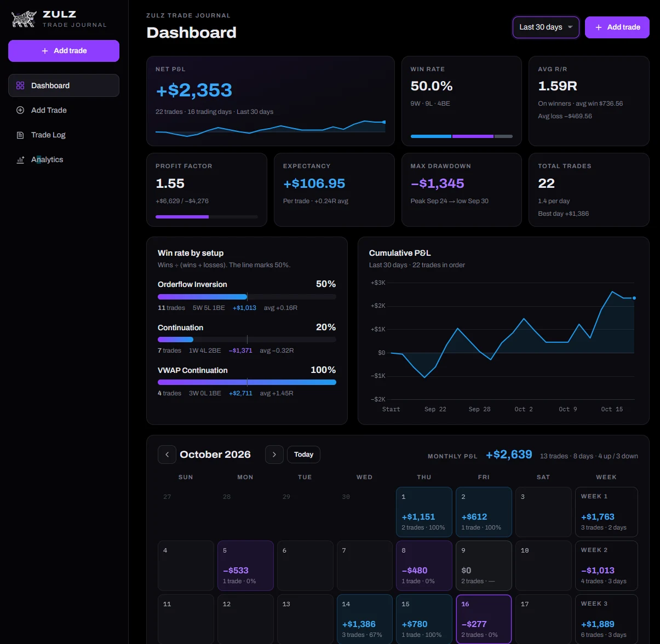Click 'Best day +$1,386' text
Viewport: 660px width, 644px height.
pyautogui.click(x=564, y=214)
